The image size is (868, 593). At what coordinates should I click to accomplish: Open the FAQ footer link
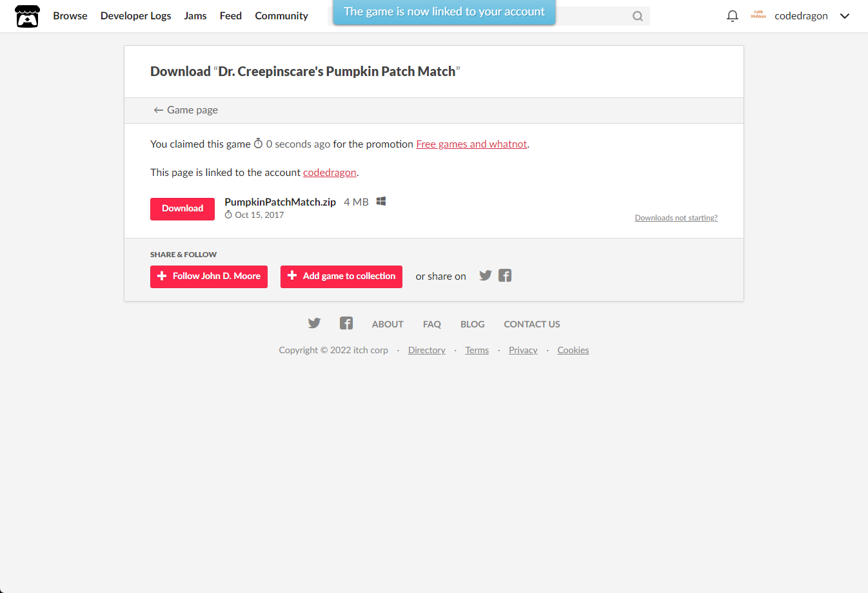(x=432, y=324)
